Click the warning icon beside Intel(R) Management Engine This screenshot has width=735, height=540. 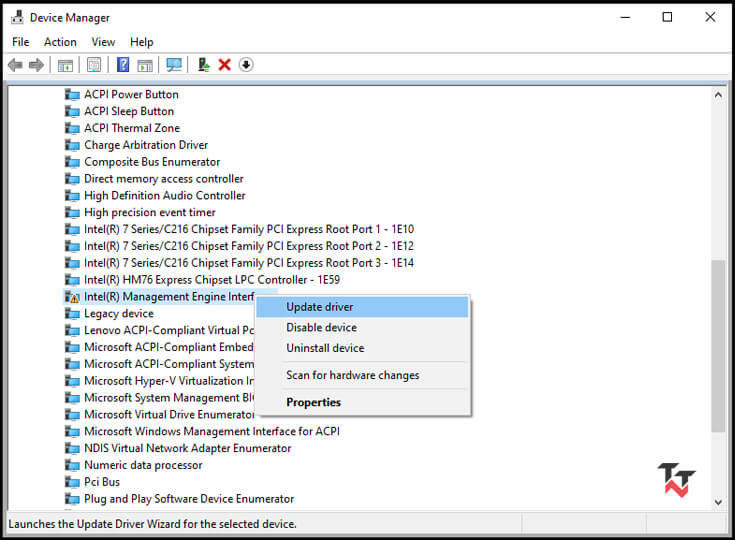[72, 297]
